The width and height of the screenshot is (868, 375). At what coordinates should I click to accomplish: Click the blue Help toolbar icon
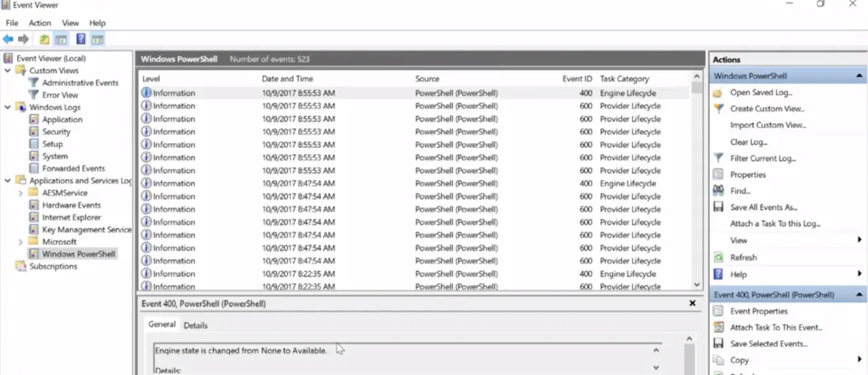pos(81,39)
